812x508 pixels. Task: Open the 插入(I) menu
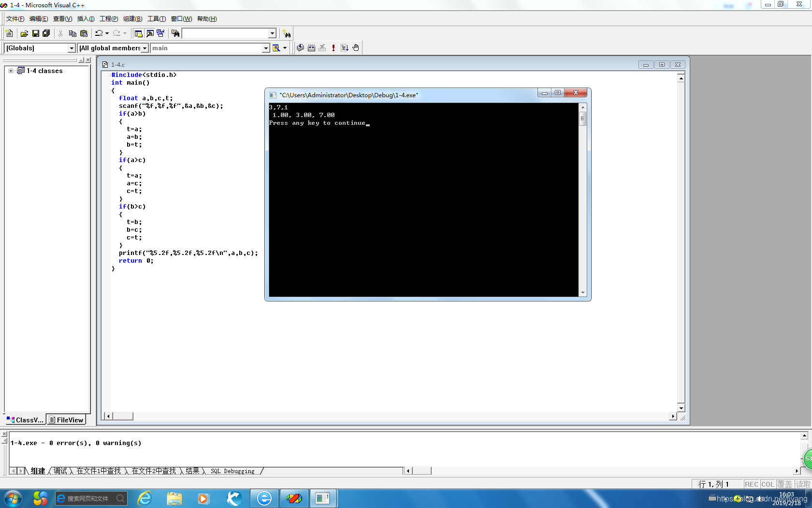coord(86,19)
